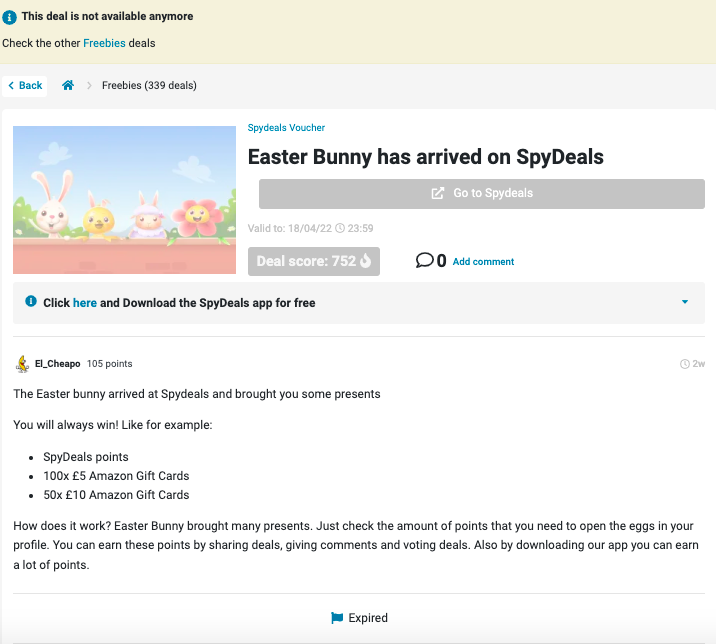Click the home icon in breadcrumb
This screenshot has height=644, width=716.
pyautogui.click(x=68, y=85)
